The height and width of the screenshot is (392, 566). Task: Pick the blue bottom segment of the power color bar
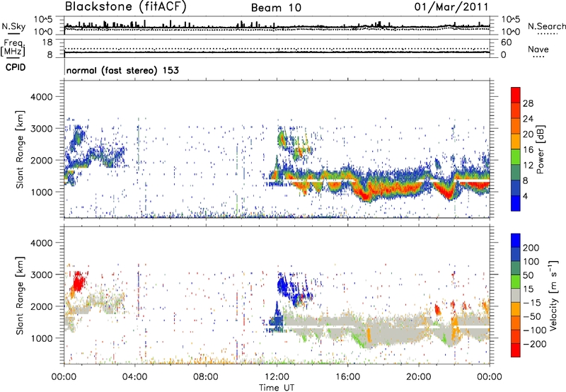coord(516,203)
